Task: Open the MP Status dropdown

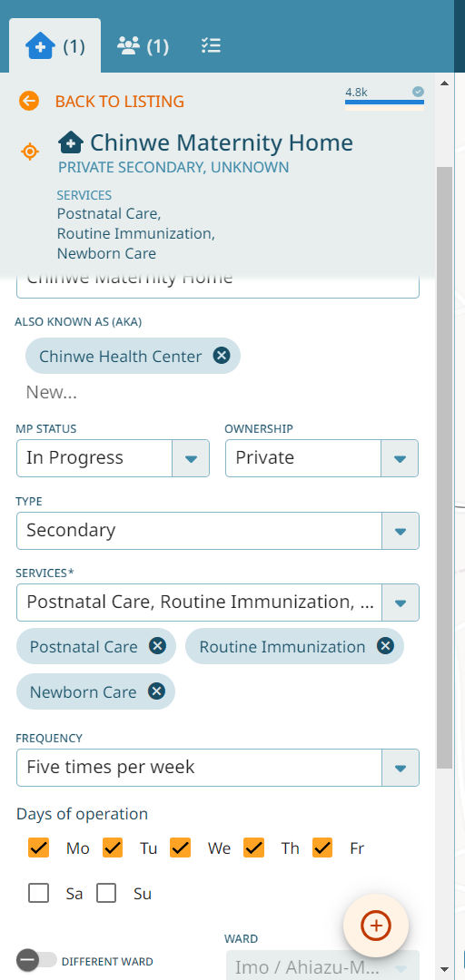Action: point(113,458)
